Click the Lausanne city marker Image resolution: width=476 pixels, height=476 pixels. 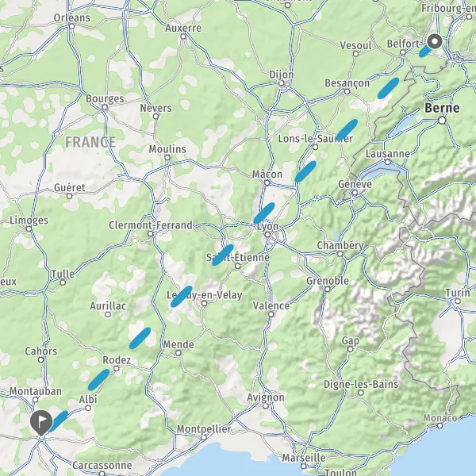pyautogui.click(x=387, y=162)
